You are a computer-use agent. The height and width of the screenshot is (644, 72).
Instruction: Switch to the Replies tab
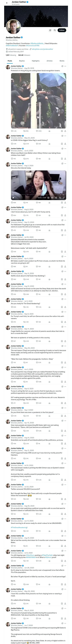click(x=22, y=61)
